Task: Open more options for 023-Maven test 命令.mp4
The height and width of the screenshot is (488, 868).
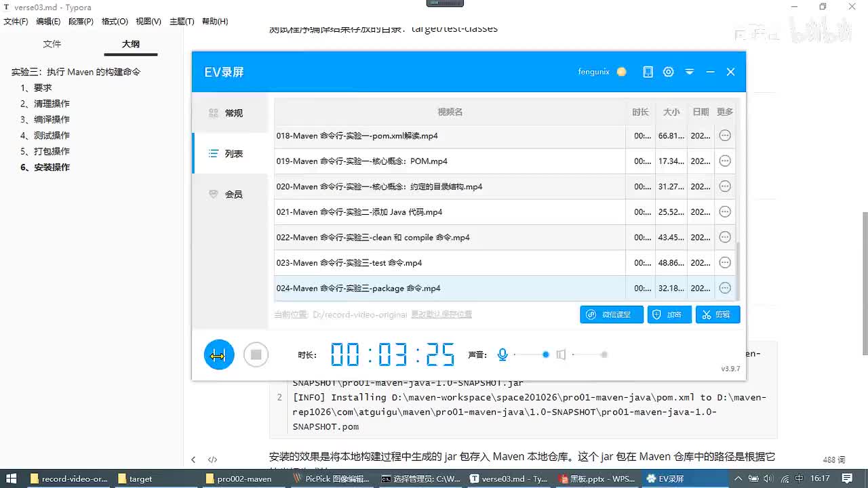Action: point(725,263)
